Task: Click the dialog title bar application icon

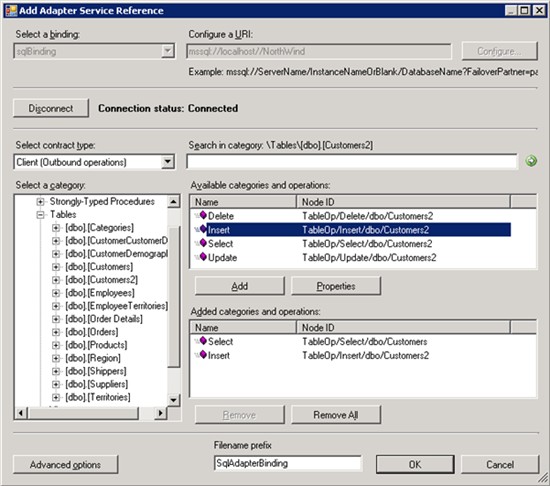Action: tap(11, 10)
